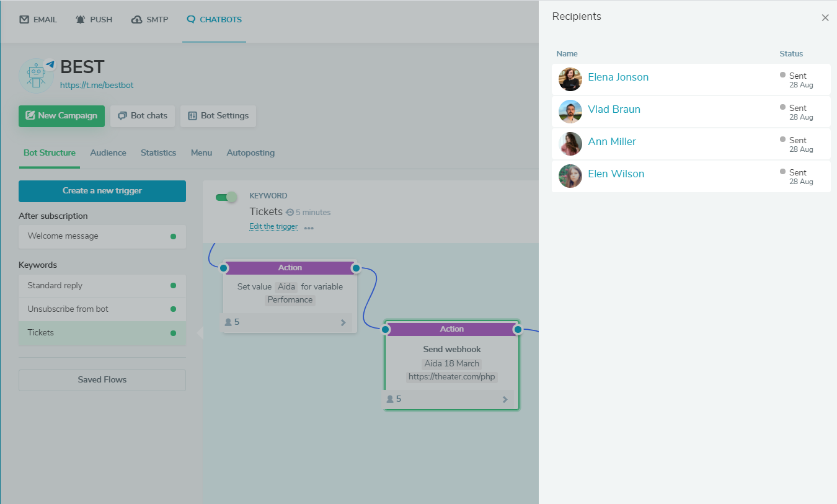Screen dimensions: 837x504
Task: Select the Welcome message trigger
Action: tap(102, 236)
